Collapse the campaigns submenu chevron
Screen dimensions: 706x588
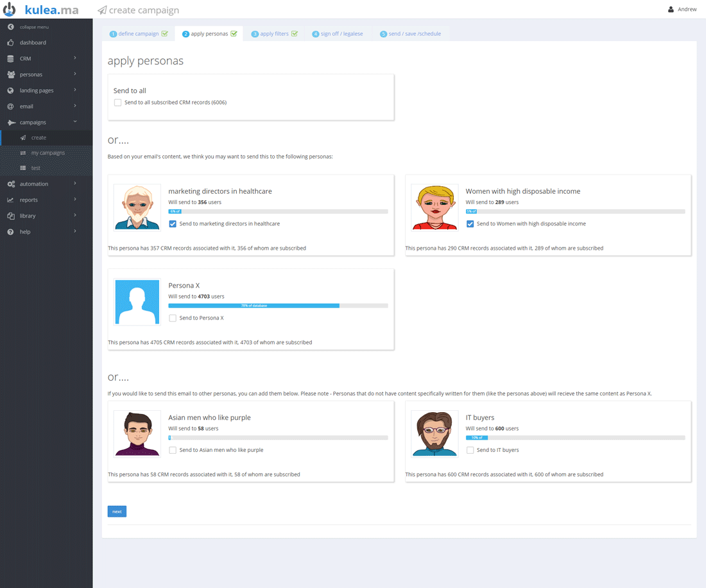(75, 122)
